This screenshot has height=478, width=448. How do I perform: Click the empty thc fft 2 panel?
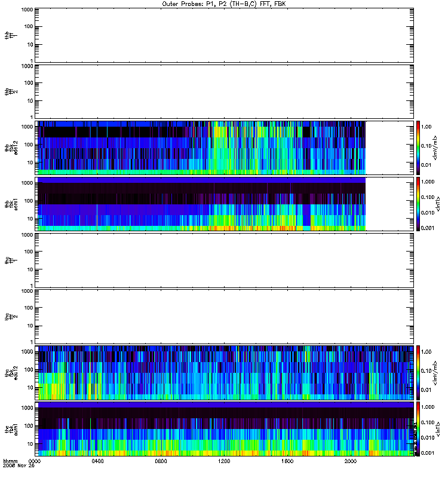click(225, 317)
